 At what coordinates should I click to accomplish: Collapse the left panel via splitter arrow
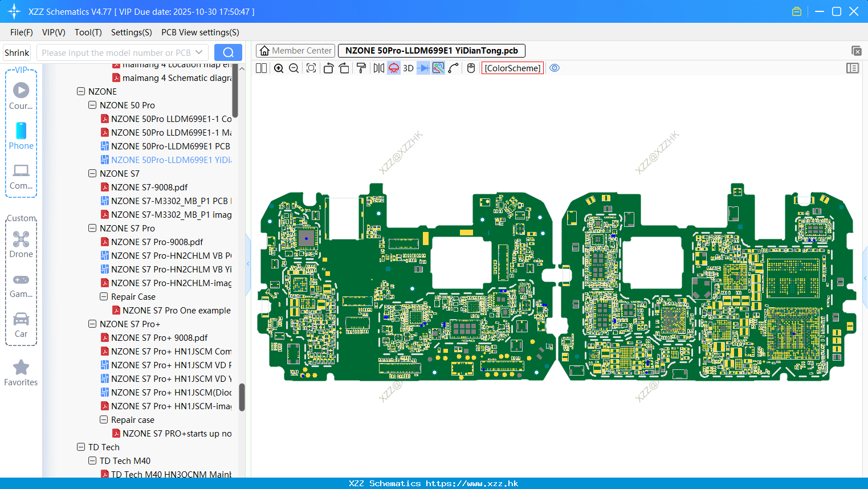(248, 264)
